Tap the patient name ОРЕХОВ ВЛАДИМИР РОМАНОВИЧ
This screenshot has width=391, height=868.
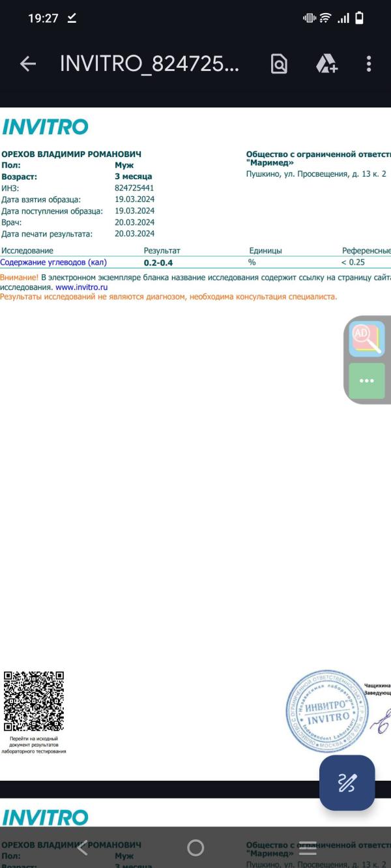coord(71,154)
